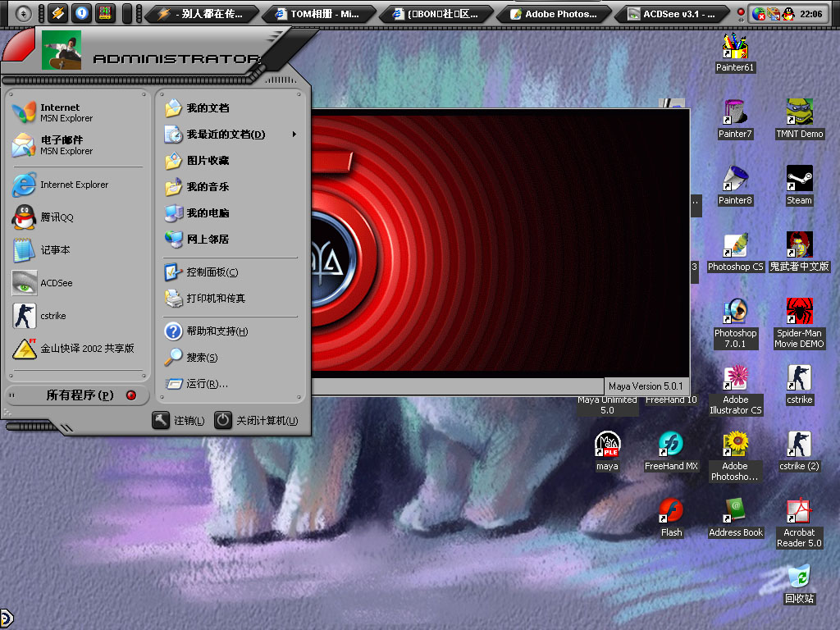
Task: Open the Painter8 desktop icon
Action: coord(734,185)
